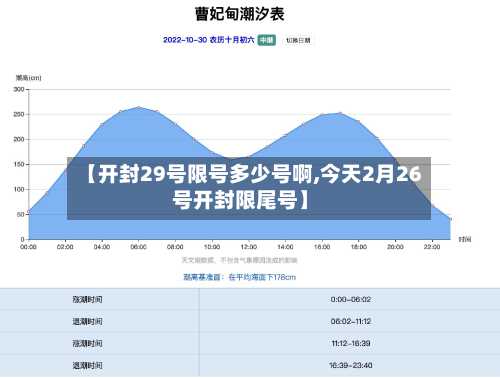Screen dimensions: 500x378
Task: Click the chart data point at 23:00
Action: 451,219
